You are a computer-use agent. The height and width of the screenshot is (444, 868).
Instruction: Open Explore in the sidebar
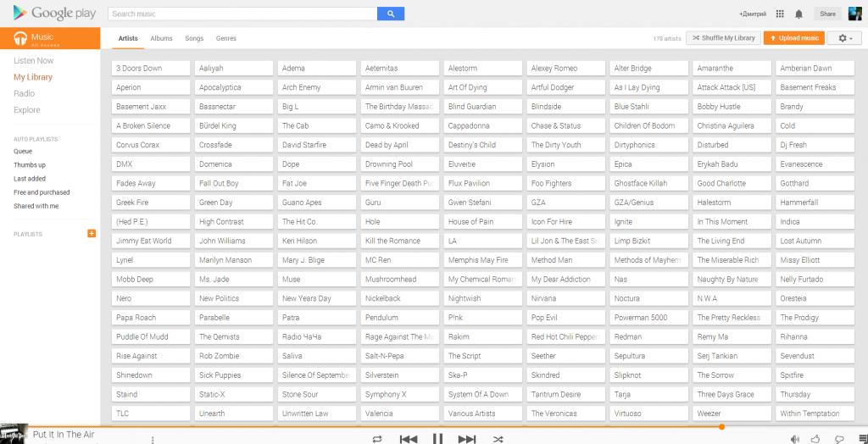(x=26, y=110)
